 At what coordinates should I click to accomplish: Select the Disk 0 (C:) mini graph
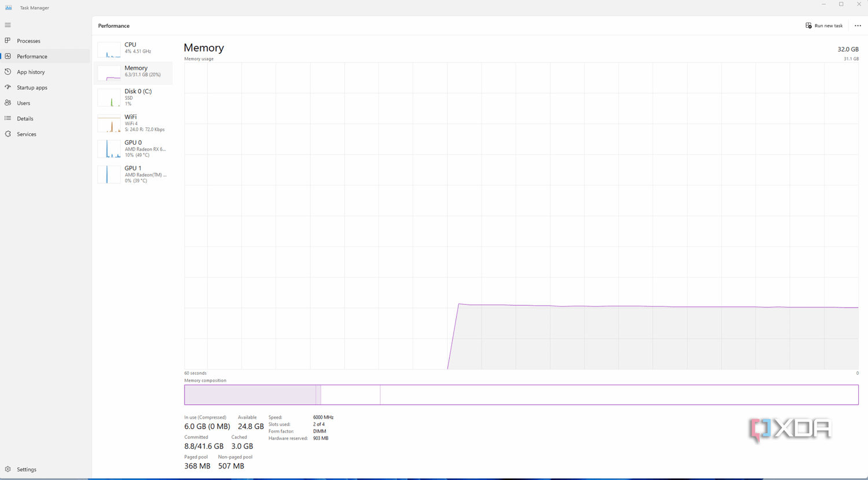pos(109,98)
